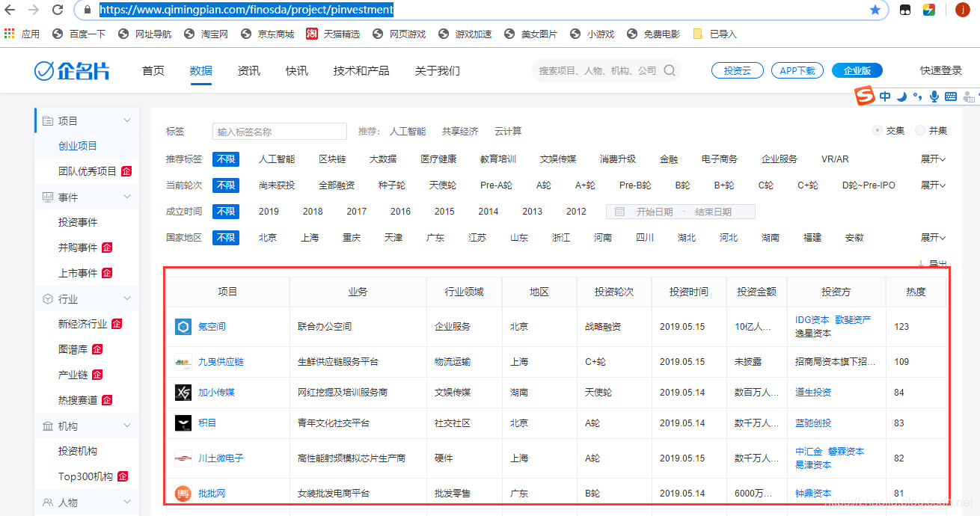Expand the 推荐标签 row with 展开
Image resolution: width=980 pixels, height=516 pixels.
coord(934,159)
